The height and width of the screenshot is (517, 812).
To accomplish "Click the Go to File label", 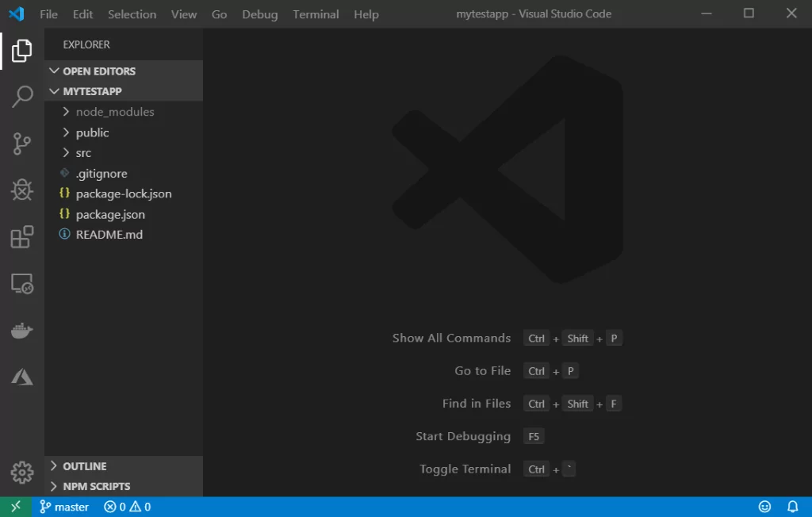I will pyautogui.click(x=483, y=371).
